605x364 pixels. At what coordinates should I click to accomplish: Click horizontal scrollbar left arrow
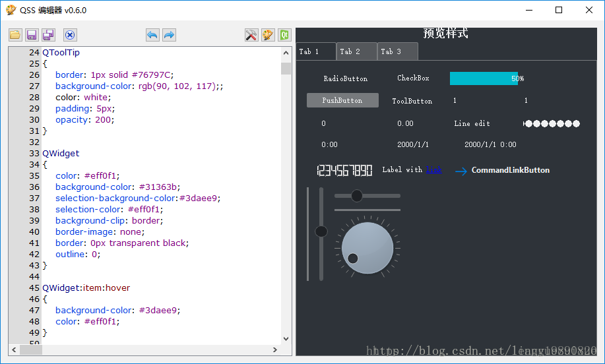click(x=14, y=349)
